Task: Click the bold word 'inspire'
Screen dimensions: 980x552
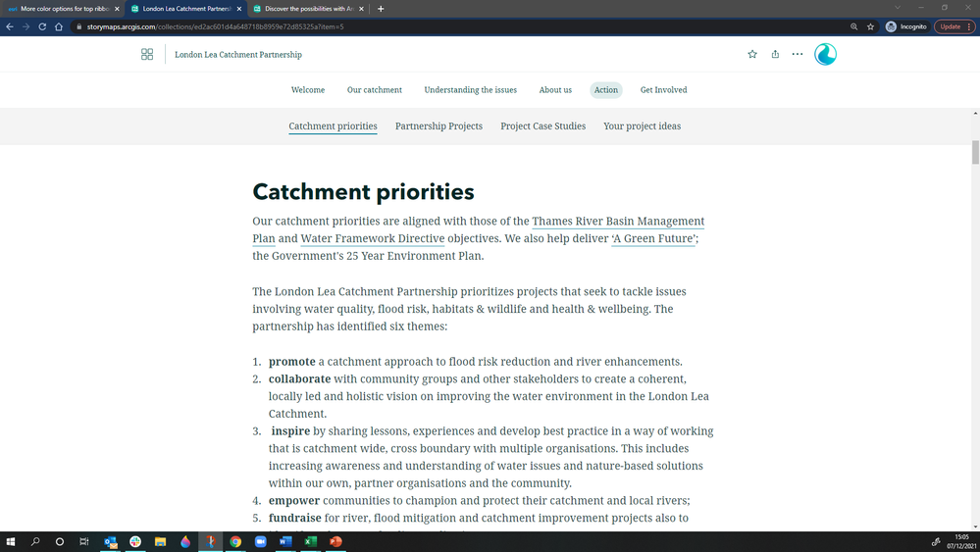Action: pos(290,430)
